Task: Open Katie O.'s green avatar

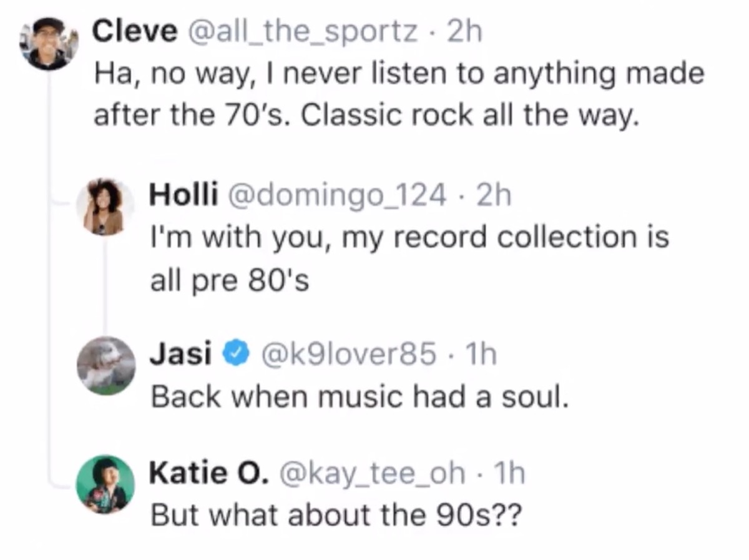Action: (105, 484)
